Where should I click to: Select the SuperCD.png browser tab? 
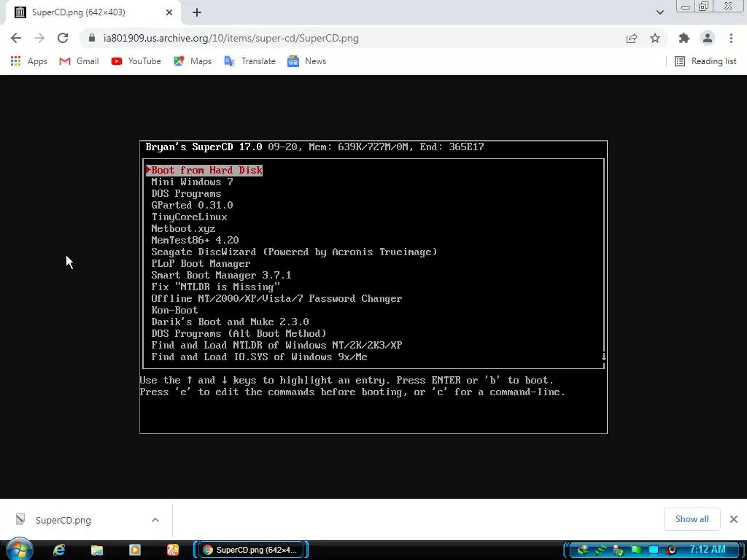pos(93,12)
